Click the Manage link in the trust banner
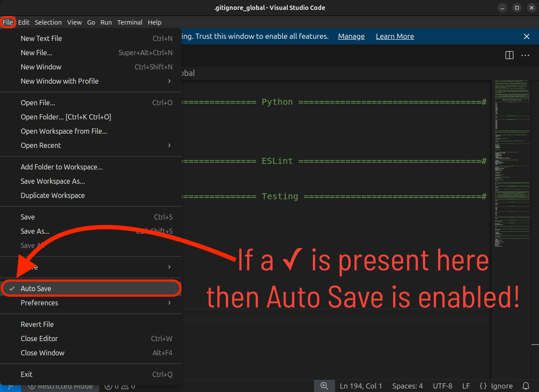 pos(351,36)
